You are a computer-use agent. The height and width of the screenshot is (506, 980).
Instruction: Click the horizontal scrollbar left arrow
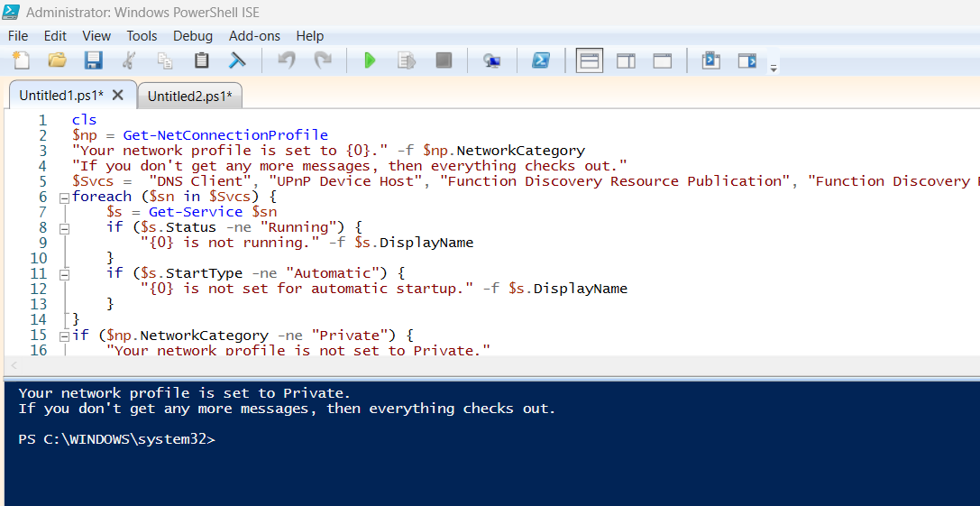[14, 366]
